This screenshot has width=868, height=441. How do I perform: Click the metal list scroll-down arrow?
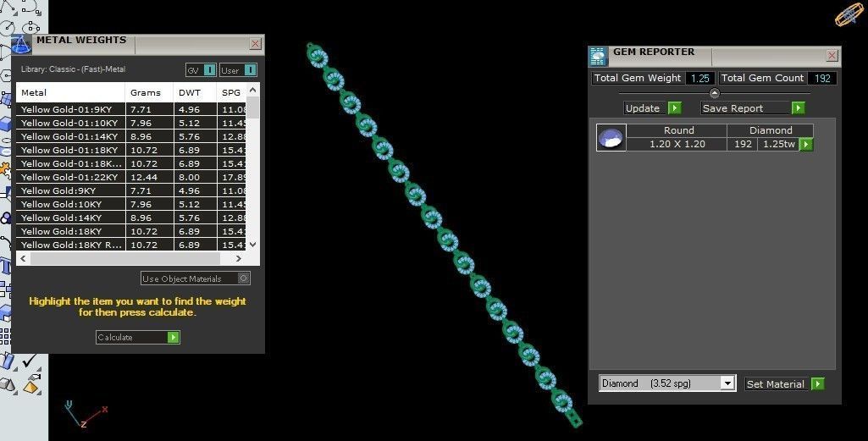click(253, 244)
